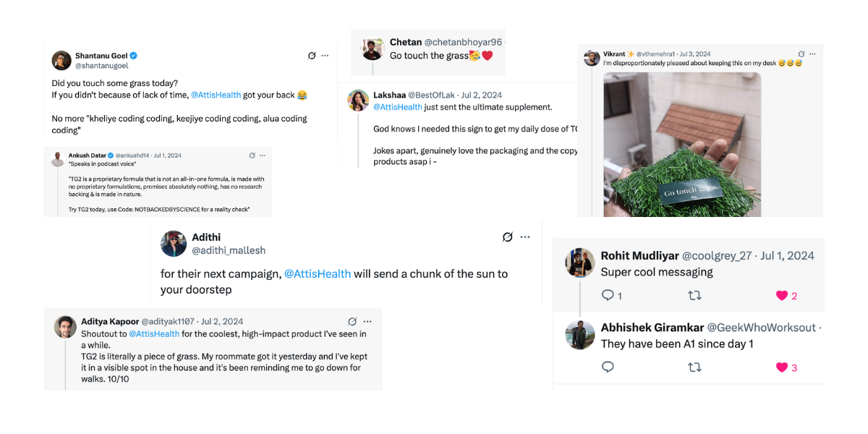Image resolution: width=868 pixels, height=434 pixels.
Task: Open @AttisHealth mention in Aditya Kapoor's tweet
Action: pyautogui.click(x=154, y=334)
